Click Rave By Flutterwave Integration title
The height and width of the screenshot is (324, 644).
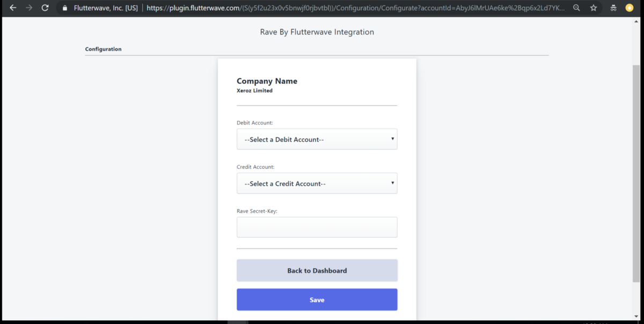(317, 32)
